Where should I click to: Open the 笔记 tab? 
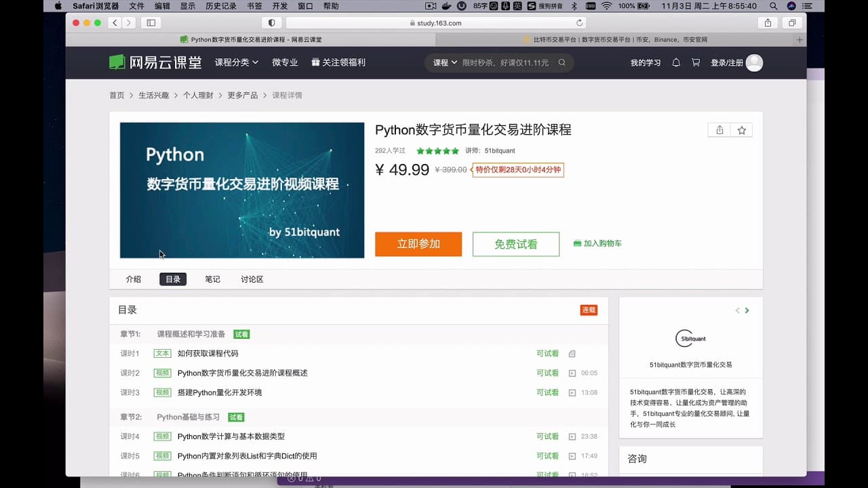click(x=213, y=279)
